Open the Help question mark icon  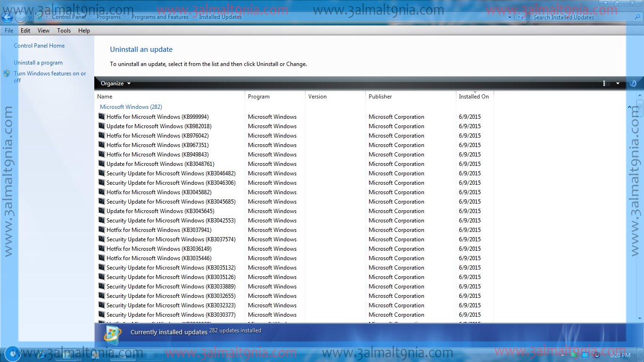[633, 83]
